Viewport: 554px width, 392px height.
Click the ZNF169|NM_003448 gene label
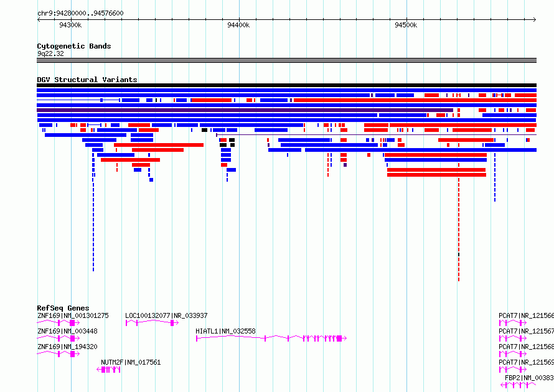pyautogui.click(x=67, y=331)
